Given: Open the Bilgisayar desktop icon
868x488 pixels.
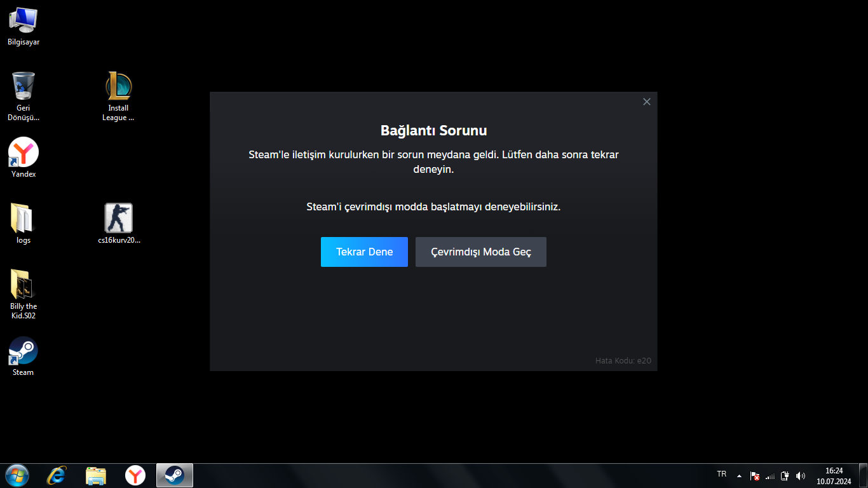Looking at the screenshot, I should (x=24, y=27).
